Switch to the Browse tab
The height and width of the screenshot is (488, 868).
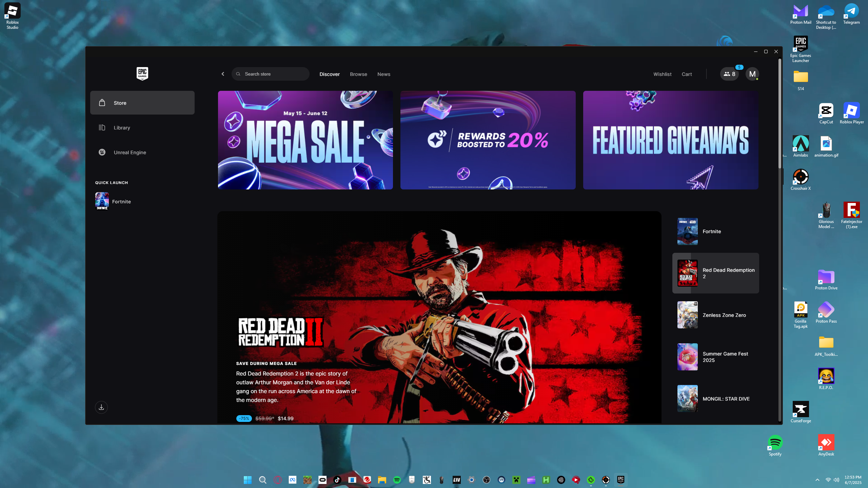click(358, 74)
